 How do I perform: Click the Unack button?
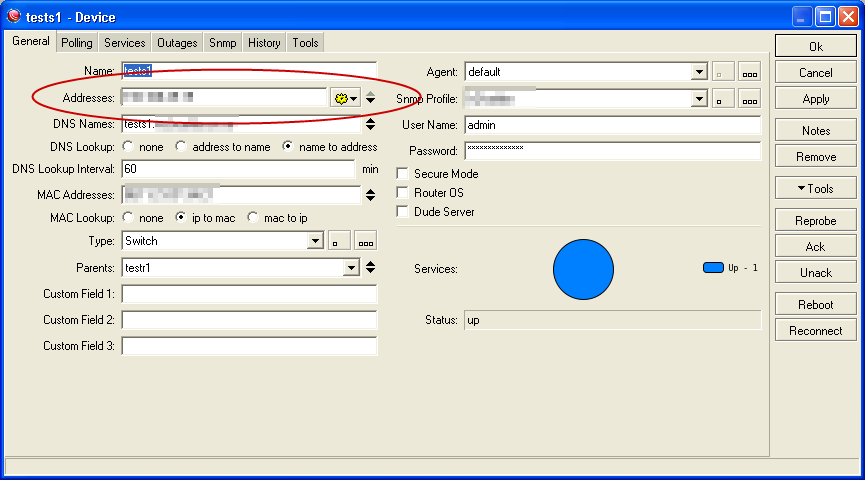pos(816,273)
